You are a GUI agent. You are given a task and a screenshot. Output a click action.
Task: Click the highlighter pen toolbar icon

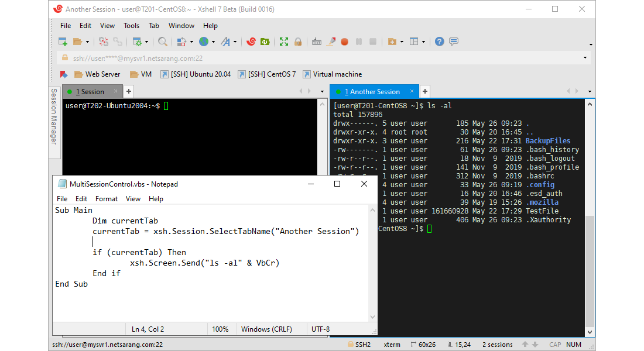(331, 42)
